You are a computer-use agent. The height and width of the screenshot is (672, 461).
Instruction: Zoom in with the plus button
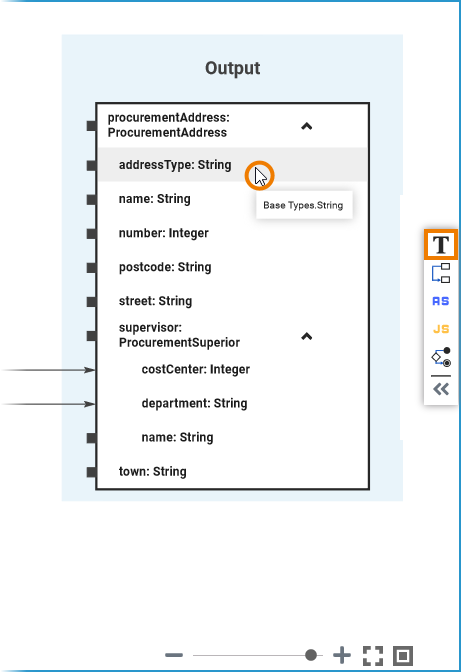pos(342,655)
